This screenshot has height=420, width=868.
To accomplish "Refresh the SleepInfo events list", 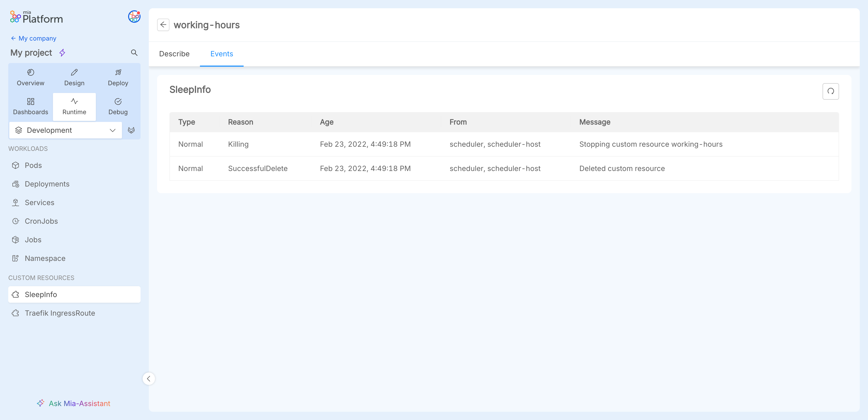I will tap(830, 91).
